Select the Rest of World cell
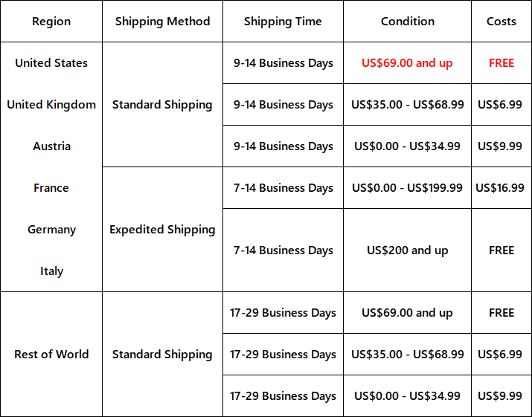Viewport: 532px width, 417px height. click(x=51, y=355)
